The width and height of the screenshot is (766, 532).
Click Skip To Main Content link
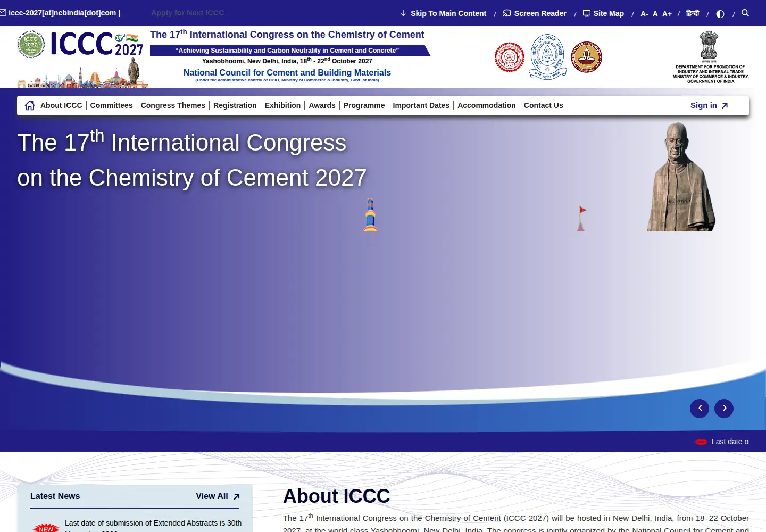(x=443, y=13)
